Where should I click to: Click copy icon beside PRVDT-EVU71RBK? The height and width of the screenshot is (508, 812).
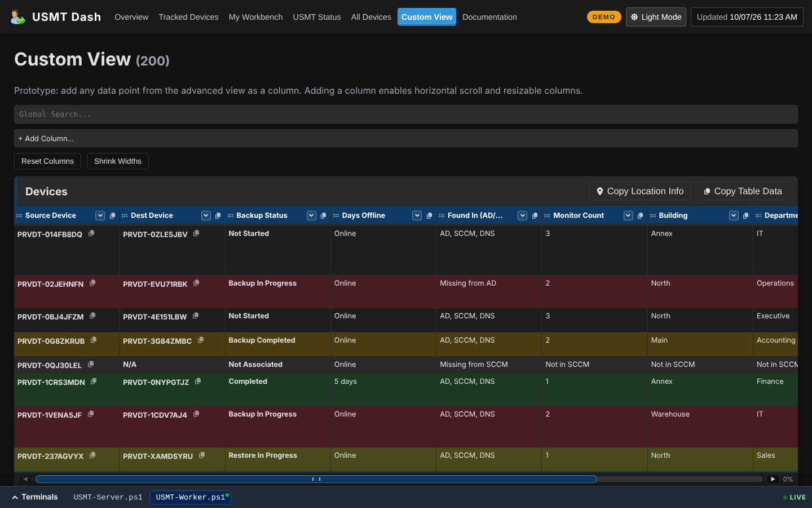(196, 283)
